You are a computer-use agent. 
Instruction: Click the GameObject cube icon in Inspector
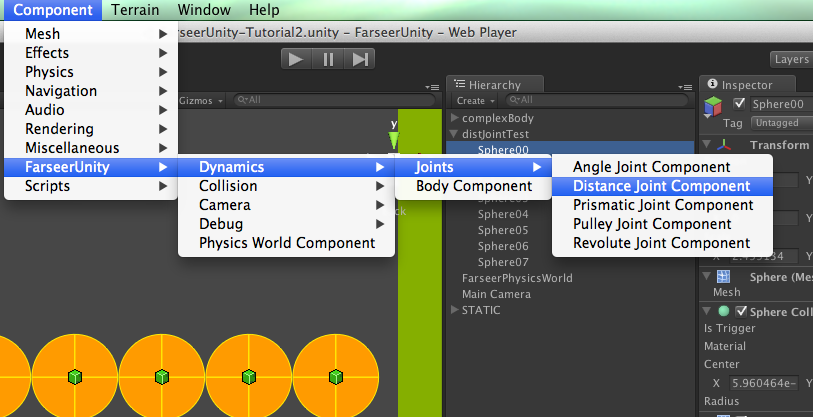(713, 106)
